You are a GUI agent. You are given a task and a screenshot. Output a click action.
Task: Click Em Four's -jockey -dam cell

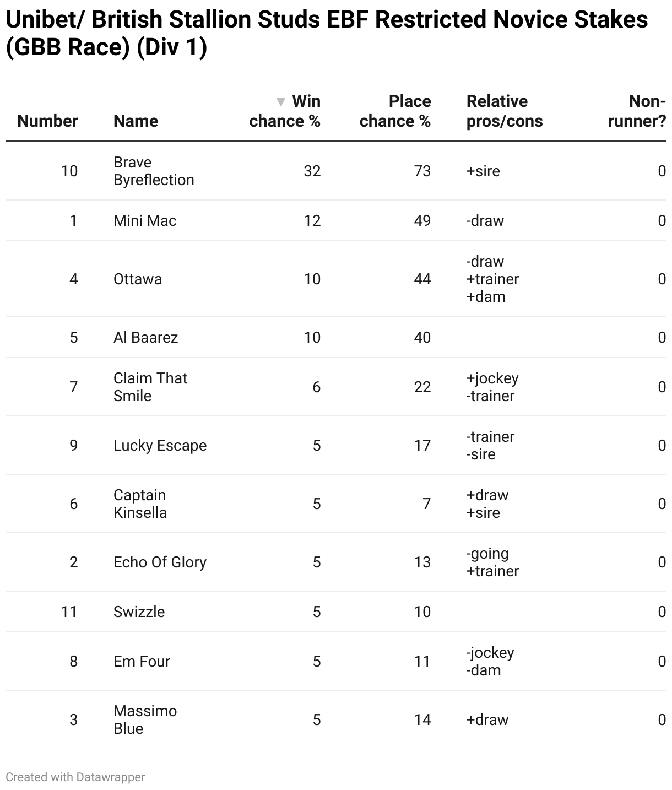click(x=490, y=662)
